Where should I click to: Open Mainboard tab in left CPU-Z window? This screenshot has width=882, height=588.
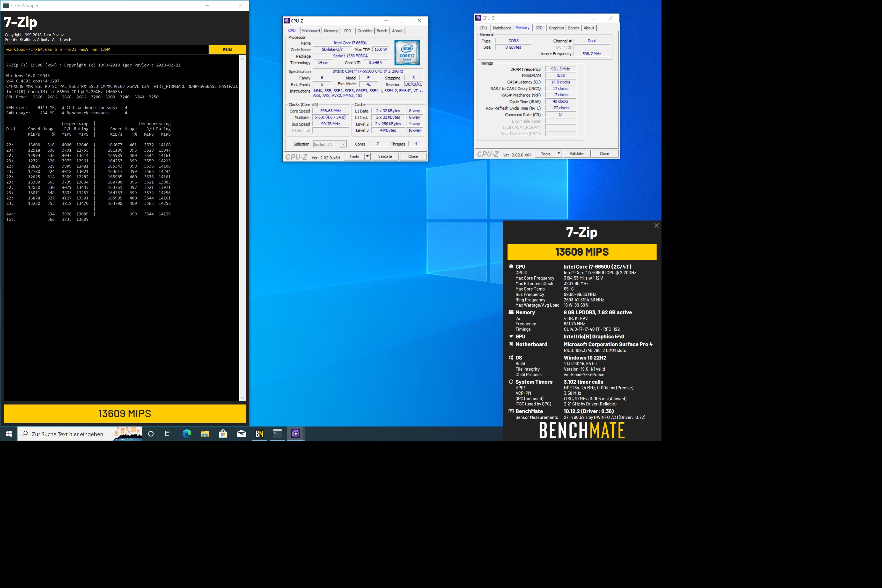click(x=310, y=31)
